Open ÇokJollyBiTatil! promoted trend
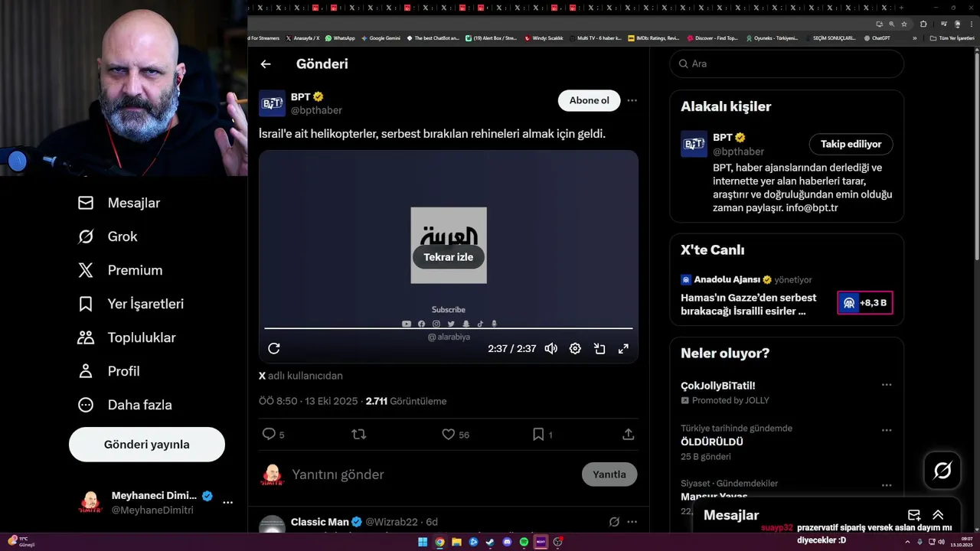This screenshot has width=980, height=551. 718,386
